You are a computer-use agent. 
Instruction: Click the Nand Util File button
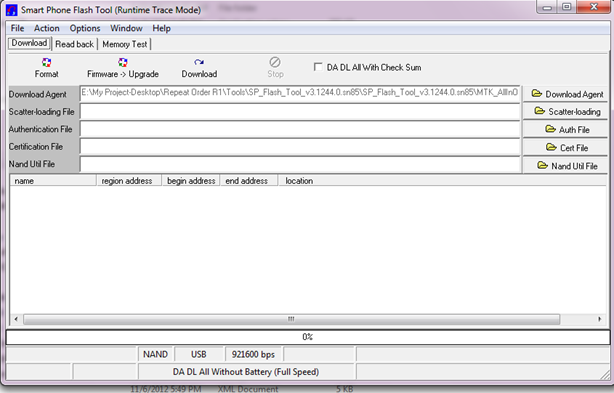[565, 166]
